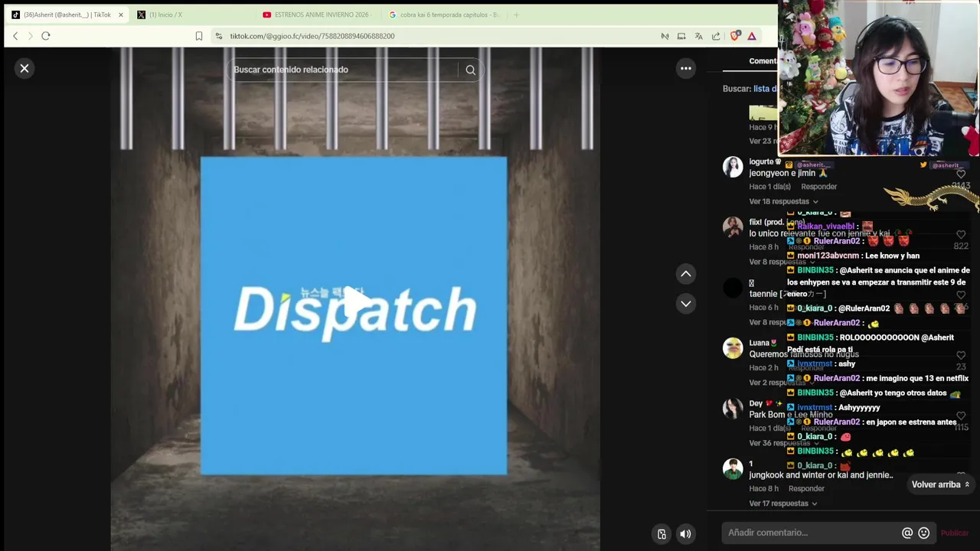Screen dimensions: 980x551
Task: Mute the video with the speaker icon
Action: click(x=686, y=534)
